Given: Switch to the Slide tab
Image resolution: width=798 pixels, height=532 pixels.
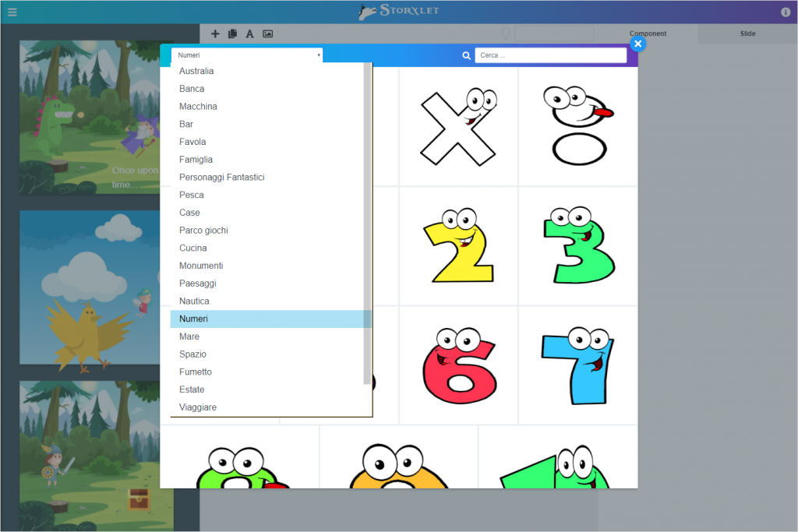Looking at the screenshot, I should click(747, 33).
